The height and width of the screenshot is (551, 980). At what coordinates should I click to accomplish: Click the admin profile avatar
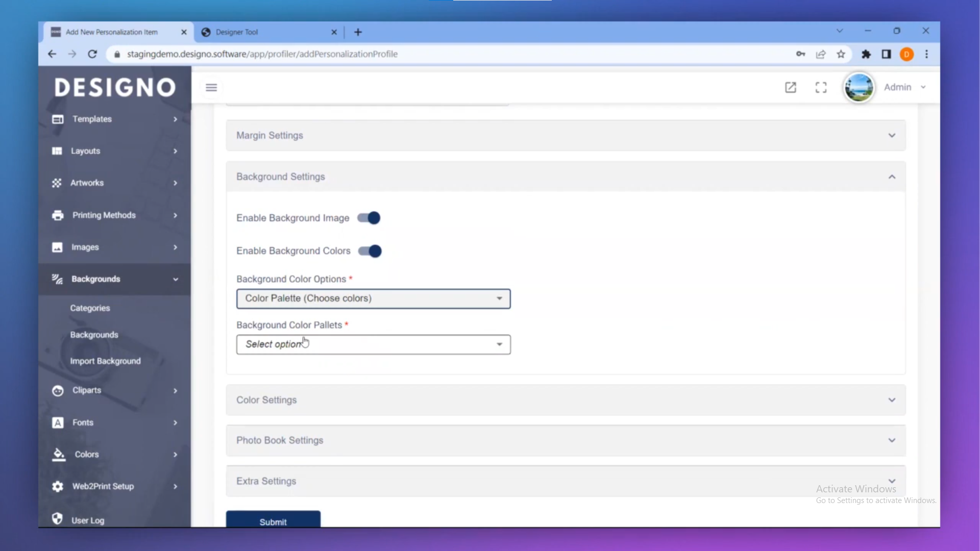(859, 88)
